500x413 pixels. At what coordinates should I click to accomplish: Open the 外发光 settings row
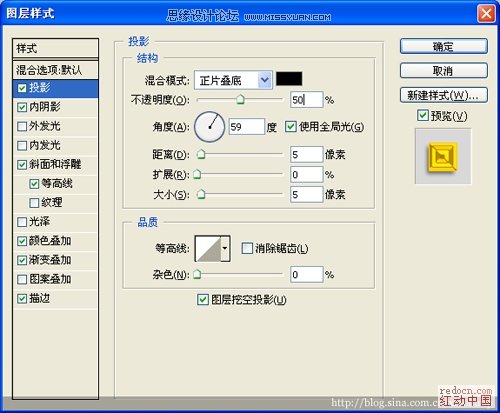coord(55,126)
